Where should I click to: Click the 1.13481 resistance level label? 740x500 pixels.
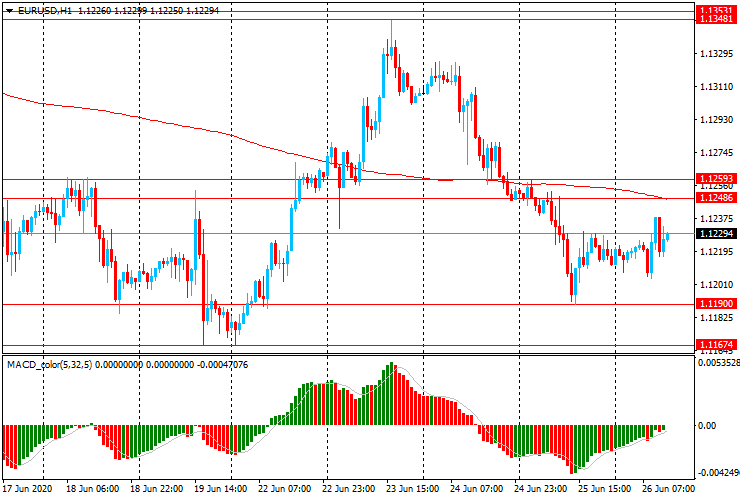tap(716, 19)
